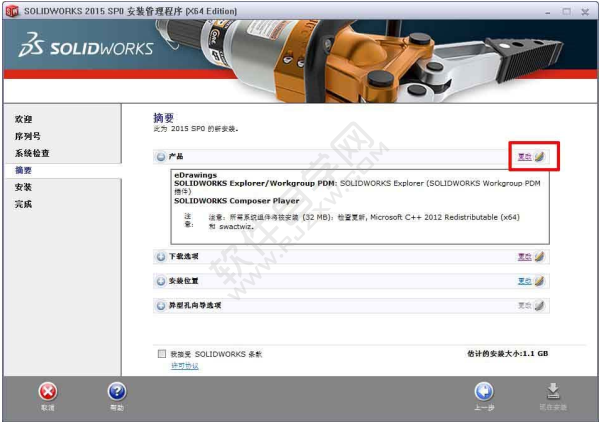Click the pencil icon in the 产品 row

539,156
